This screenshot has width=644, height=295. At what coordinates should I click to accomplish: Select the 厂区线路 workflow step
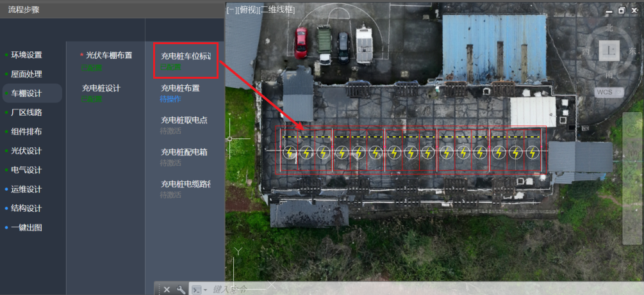tap(26, 113)
